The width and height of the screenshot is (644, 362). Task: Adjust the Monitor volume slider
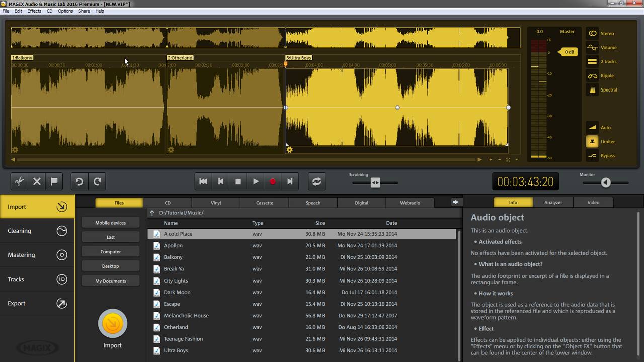606,183
